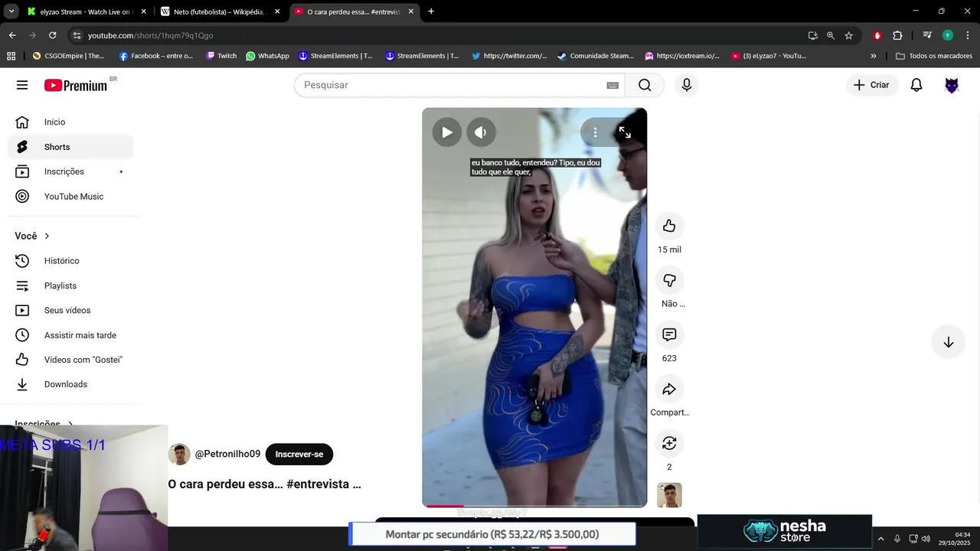The height and width of the screenshot is (551, 980).
Task: Open the Chrome profile avatar
Action: (948, 35)
